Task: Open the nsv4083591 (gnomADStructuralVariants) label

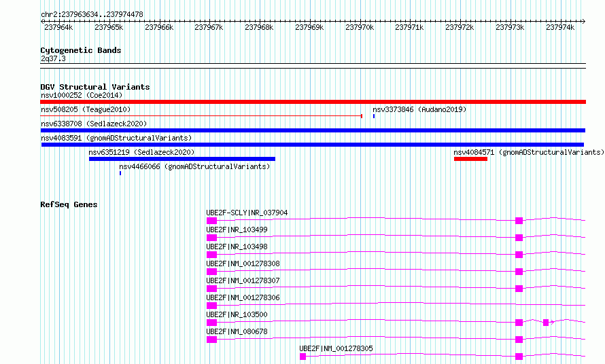Action: point(116,138)
